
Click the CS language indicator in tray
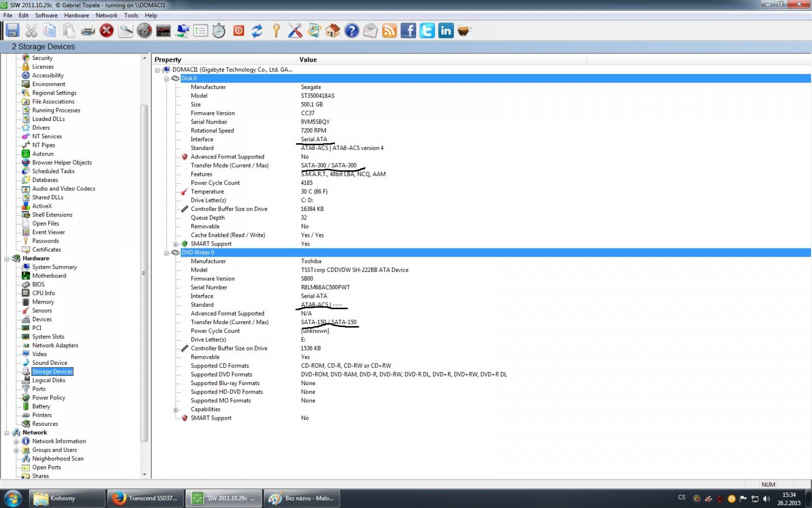pyautogui.click(x=682, y=498)
